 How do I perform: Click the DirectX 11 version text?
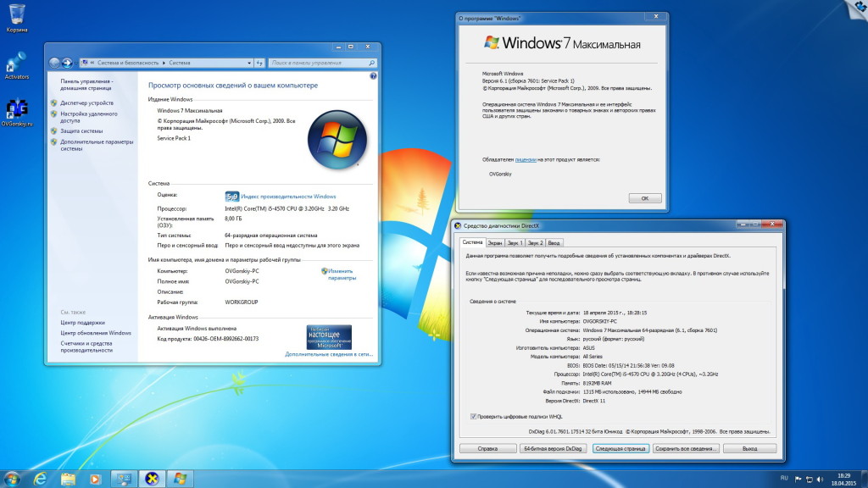[x=594, y=401]
